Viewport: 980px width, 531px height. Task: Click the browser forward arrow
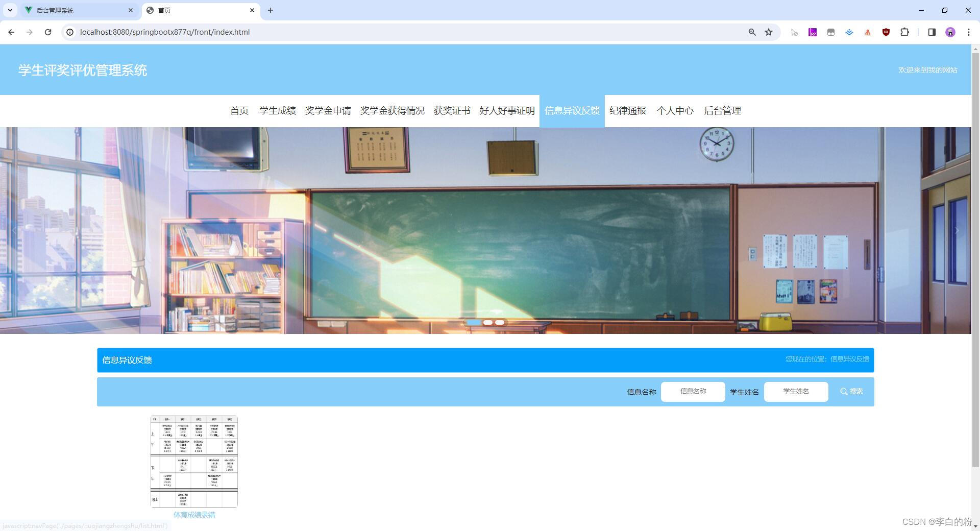30,32
